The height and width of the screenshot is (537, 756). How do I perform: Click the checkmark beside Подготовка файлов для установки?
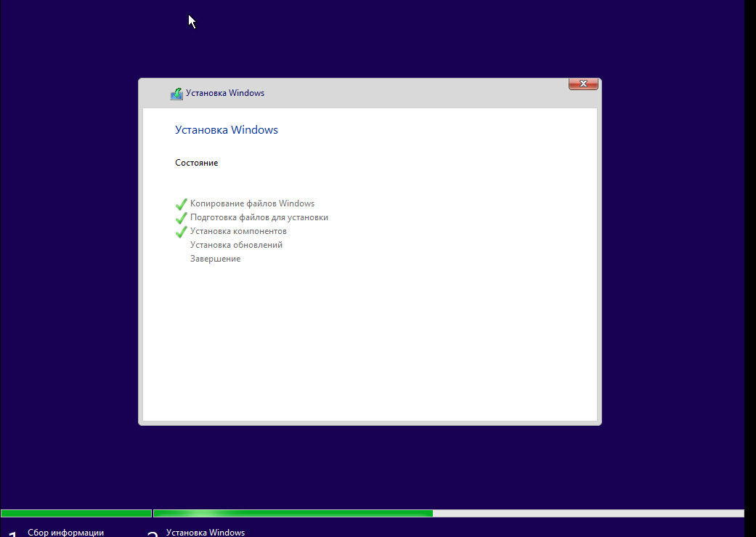pos(182,218)
